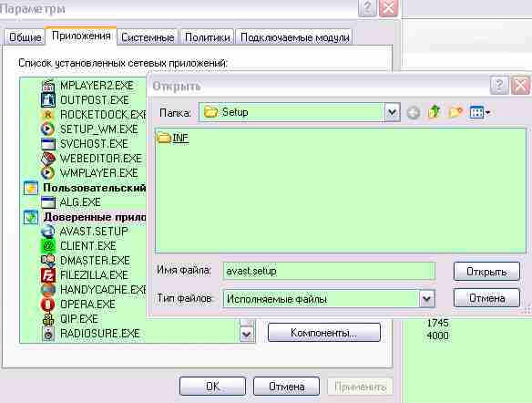This screenshot has width=532, height=403.
Task: Click OK in the Параметры window
Action: pos(213,387)
